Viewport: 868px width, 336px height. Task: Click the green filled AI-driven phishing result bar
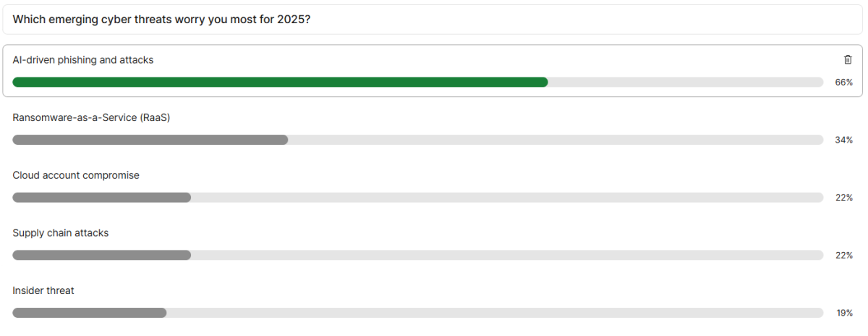click(x=280, y=82)
